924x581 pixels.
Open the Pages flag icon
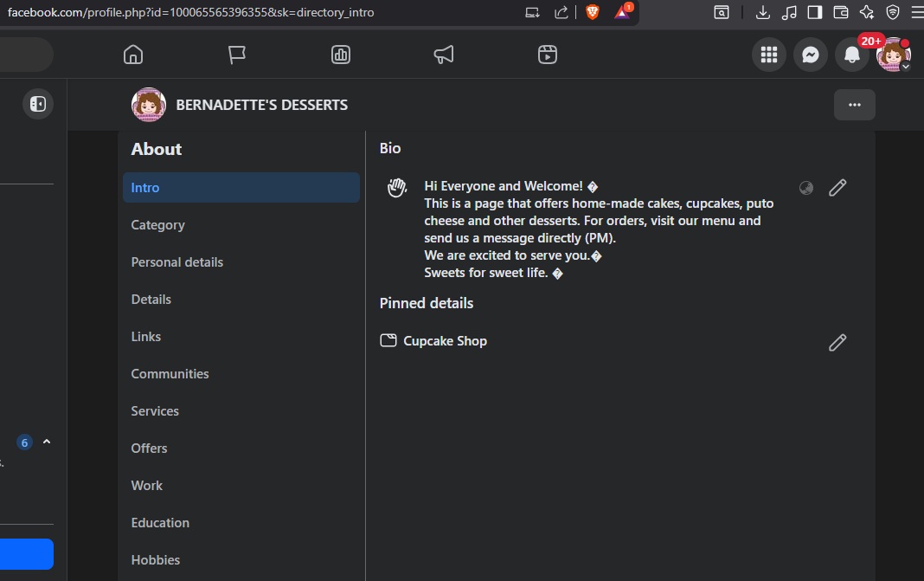tap(236, 55)
